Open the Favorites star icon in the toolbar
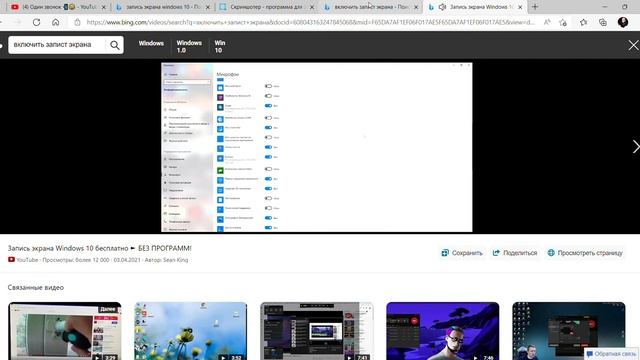The image size is (640, 360). [583, 22]
